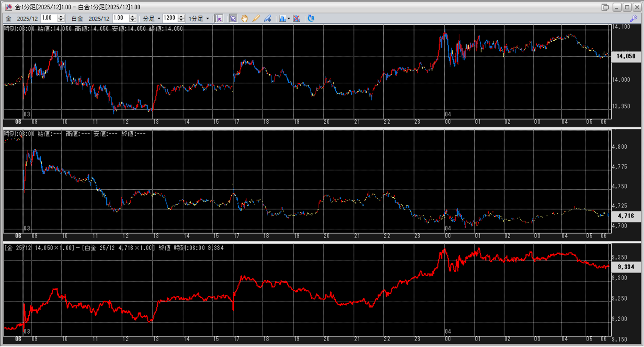Screen dimensions: 644x347
Task: Click the 1200 bar count input field
Action: pyautogui.click(x=170, y=18)
